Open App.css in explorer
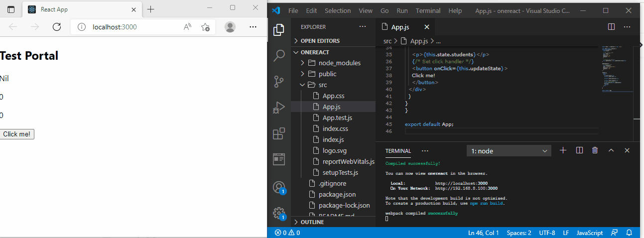Screen dimensions: 644x238 tap(333, 96)
